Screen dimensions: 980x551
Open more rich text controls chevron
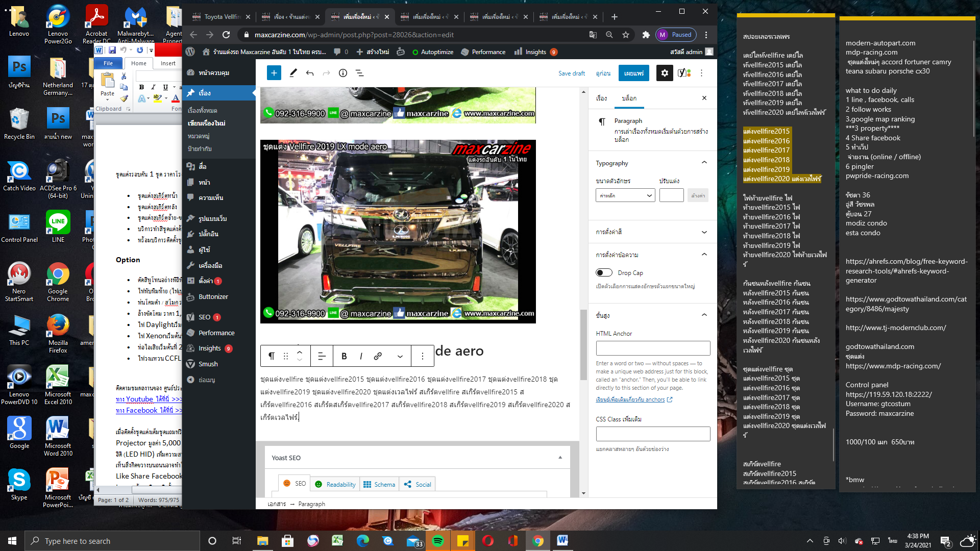(400, 356)
